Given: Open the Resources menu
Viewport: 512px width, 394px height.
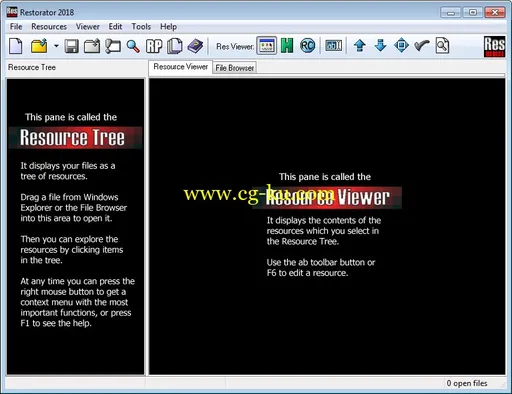Looking at the screenshot, I should click(x=49, y=27).
